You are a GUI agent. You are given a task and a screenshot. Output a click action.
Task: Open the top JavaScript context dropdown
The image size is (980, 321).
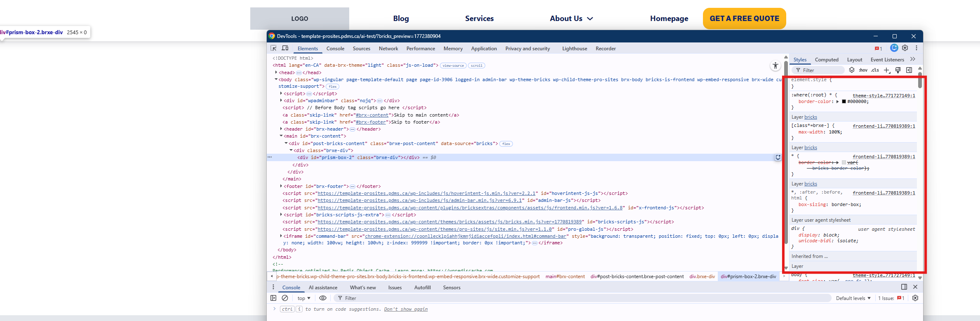304,298
